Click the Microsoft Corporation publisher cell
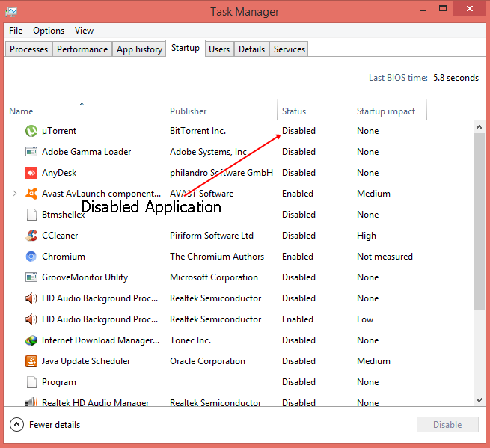490x448 pixels. coord(214,277)
